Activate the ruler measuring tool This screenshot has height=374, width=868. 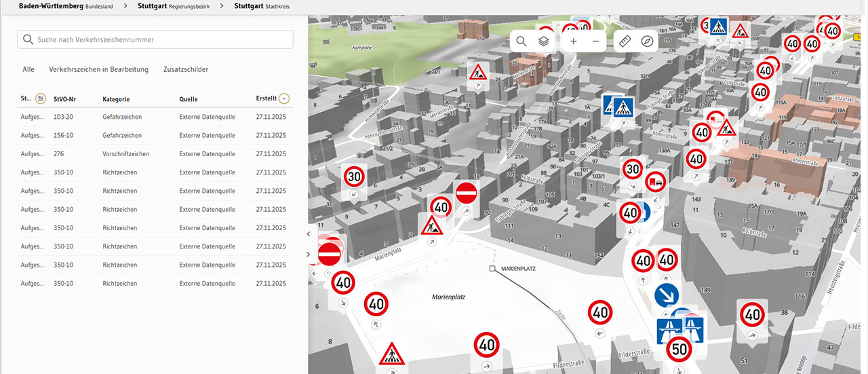click(x=626, y=41)
